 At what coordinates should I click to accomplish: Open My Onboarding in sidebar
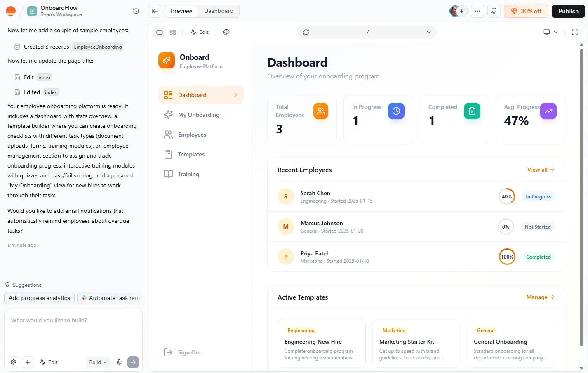click(x=201, y=115)
